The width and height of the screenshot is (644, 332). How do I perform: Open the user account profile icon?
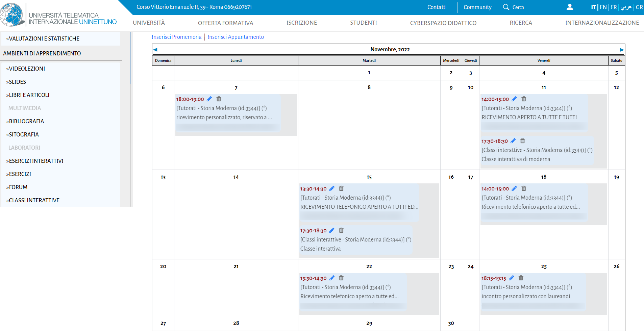(x=570, y=7)
